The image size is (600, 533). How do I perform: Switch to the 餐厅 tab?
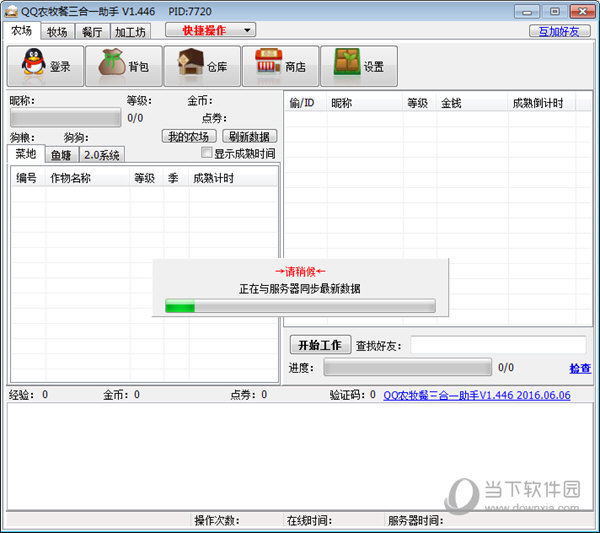pos(93,32)
